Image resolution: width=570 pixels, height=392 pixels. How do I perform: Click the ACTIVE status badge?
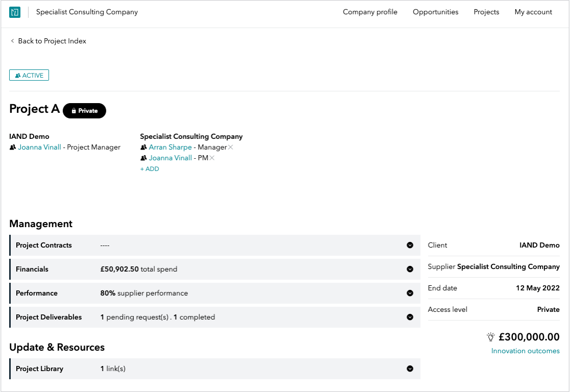coord(29,75)
